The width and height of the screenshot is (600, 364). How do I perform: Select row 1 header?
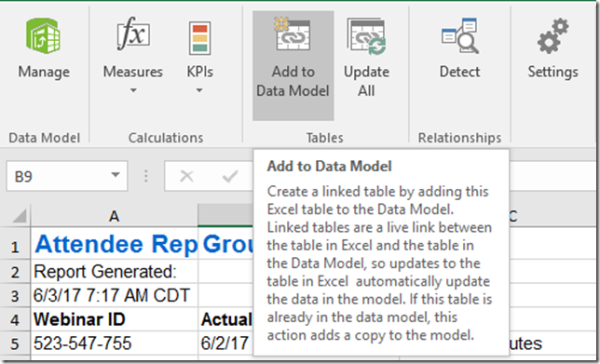(x=15, y=244)
